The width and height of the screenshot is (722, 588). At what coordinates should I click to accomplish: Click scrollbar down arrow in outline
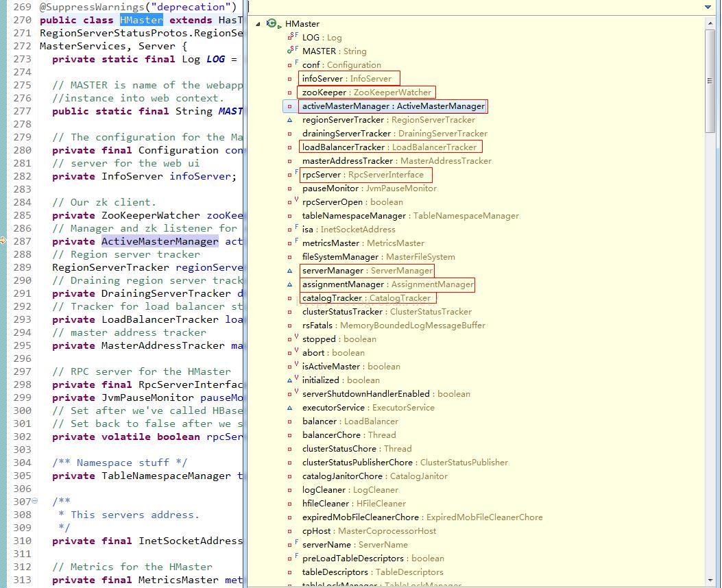pyautogui.click(x=710, y=580)
